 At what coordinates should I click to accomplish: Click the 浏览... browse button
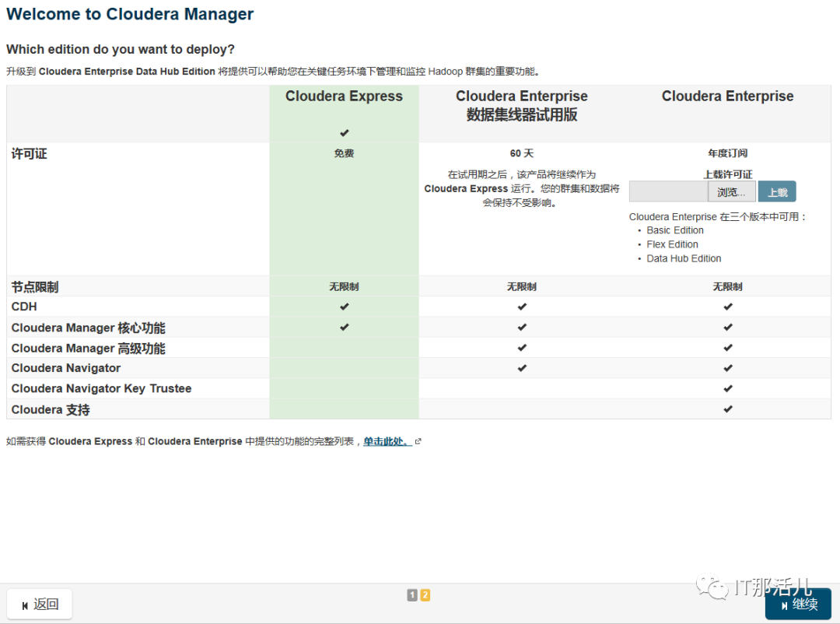(732, 192)
